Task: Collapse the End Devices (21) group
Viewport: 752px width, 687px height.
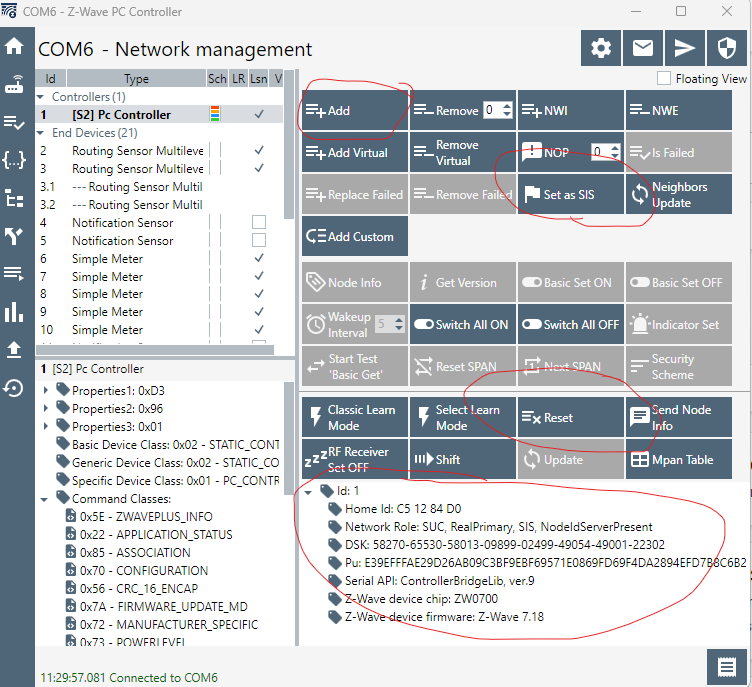Action: pos(41,133)
